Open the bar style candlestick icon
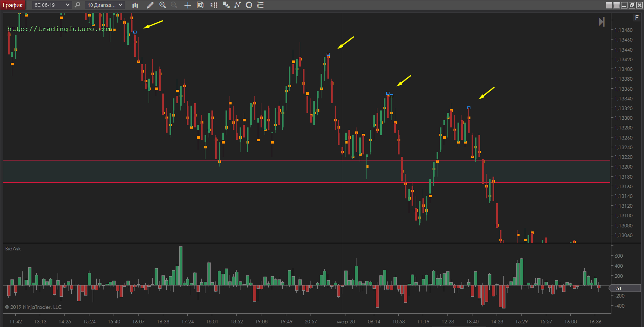 pyautogui.click(x=135, y=5)
